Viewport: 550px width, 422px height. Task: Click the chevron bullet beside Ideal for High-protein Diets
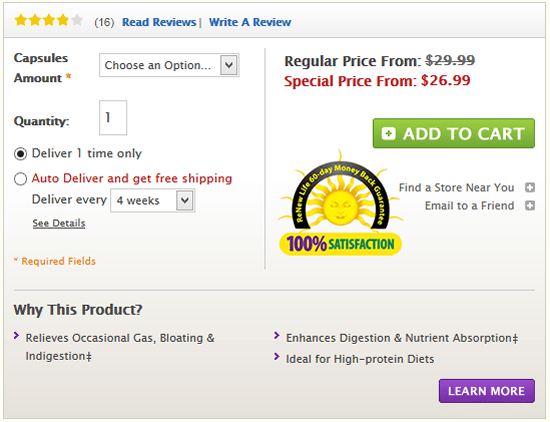point(276,356)
